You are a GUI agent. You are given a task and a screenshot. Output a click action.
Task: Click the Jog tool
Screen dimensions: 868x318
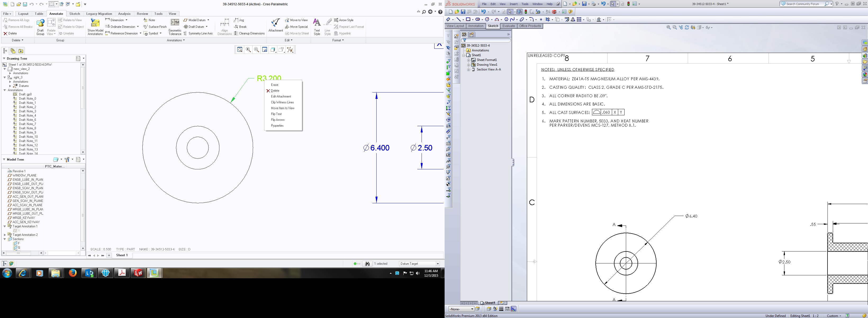(x=239, y=20)
